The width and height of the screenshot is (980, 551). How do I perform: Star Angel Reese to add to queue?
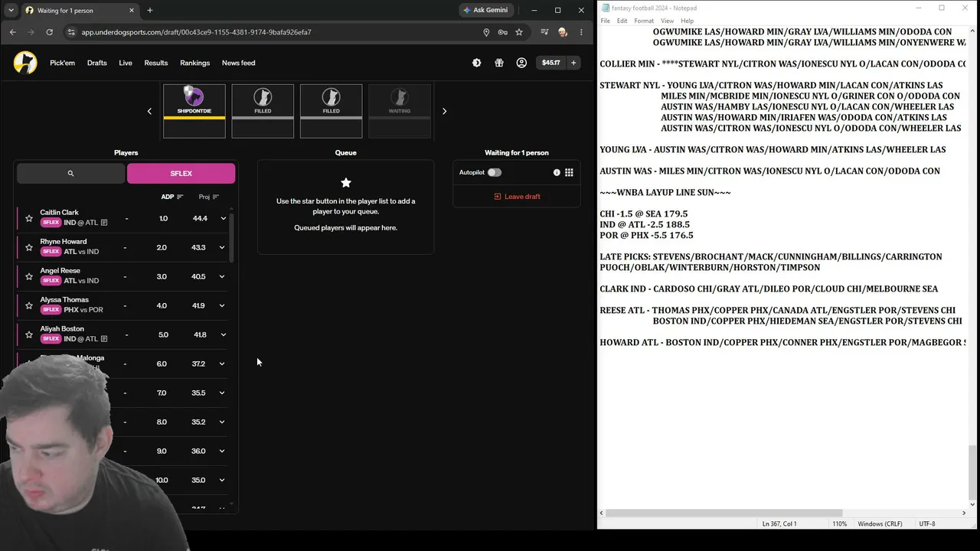coord(29,276)
